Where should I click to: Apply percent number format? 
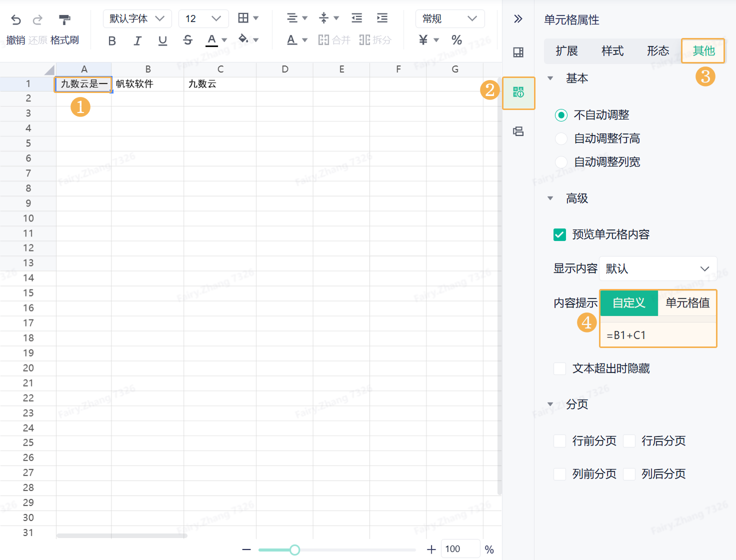tap(456, 40)
